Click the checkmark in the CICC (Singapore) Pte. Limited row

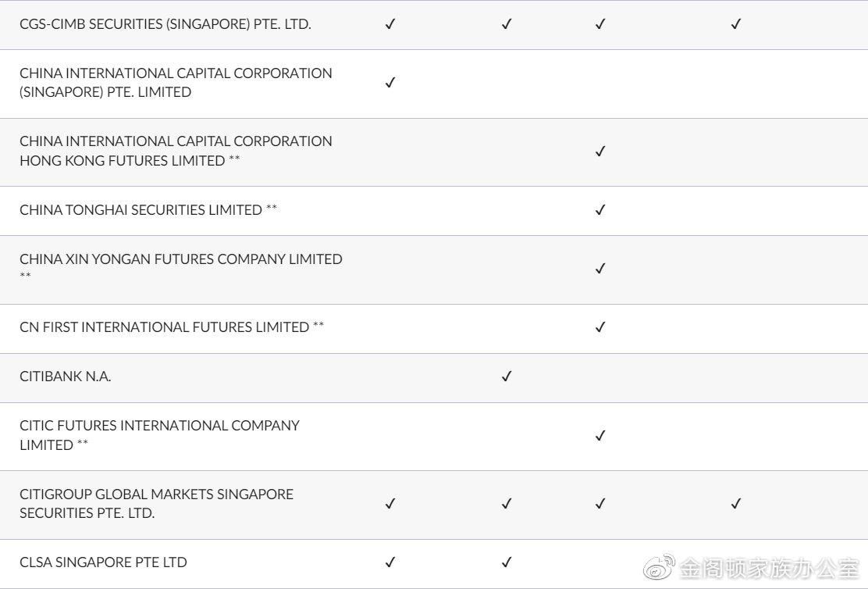(x=390, y=82)
